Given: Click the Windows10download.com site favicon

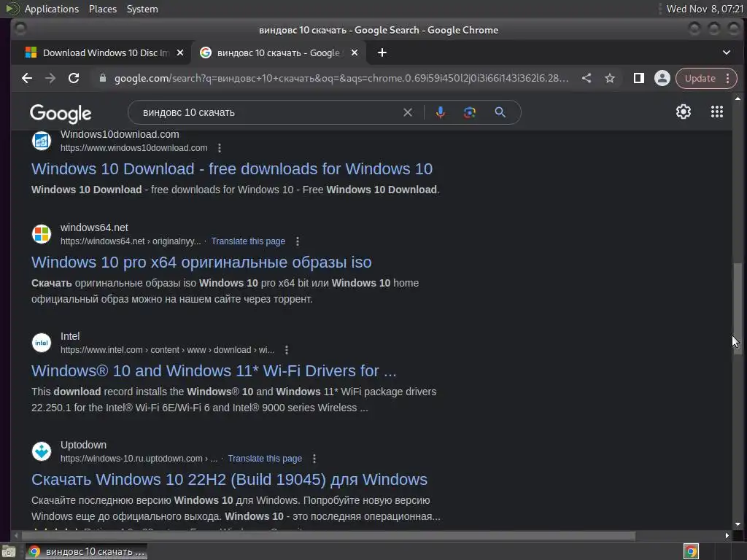Looking at the screenshot, I should (42, 141).
